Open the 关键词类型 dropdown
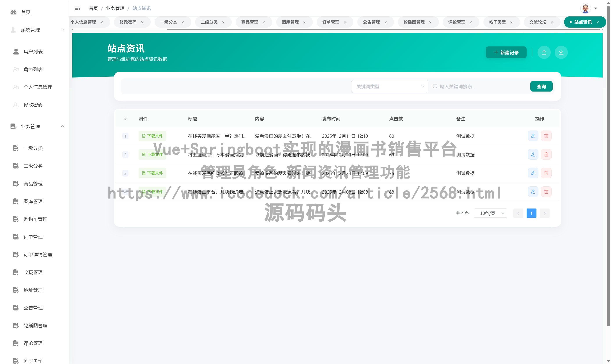The width and height of the screenshot is (611, 364). click(390, 86)
